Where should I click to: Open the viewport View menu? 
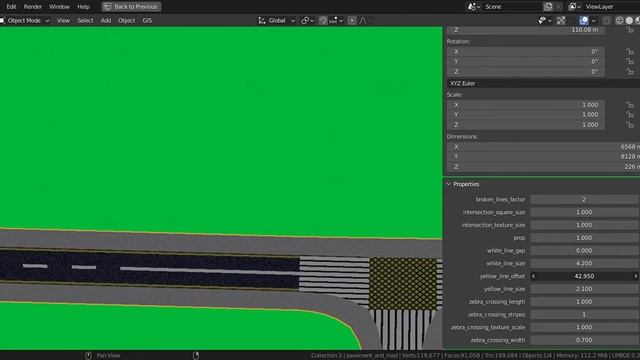[63, 20]
